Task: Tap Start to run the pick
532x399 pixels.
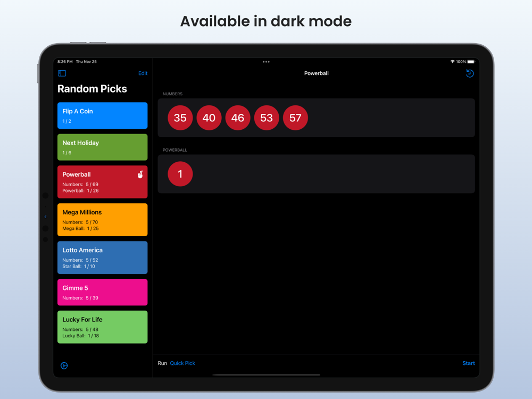Action: [468, 363]
